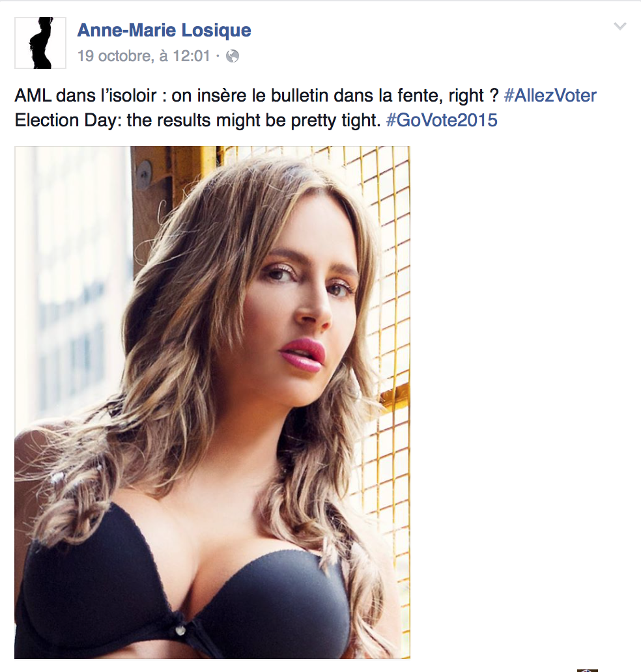Open the timestamp 19 octobre, à 12:01

click(x=143, y=56)
